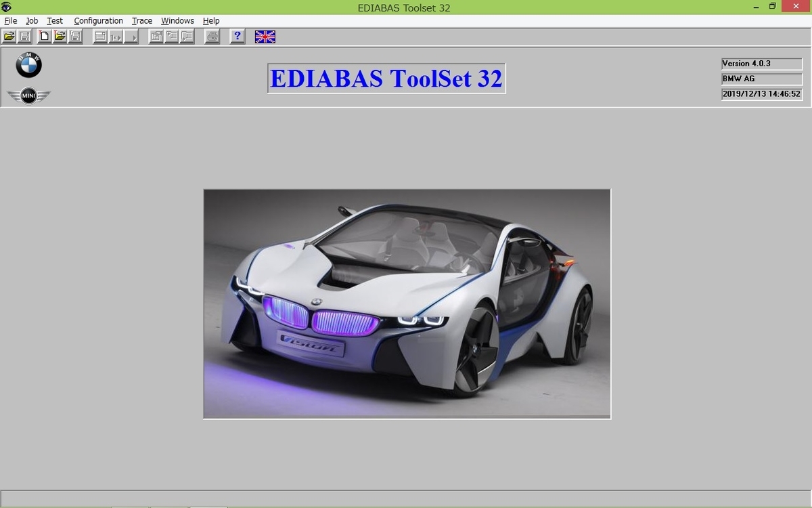Click the date field '2019/12/13 14:46:52'
The width and height of the screenshot is (812, 508).
click(762, 95)
